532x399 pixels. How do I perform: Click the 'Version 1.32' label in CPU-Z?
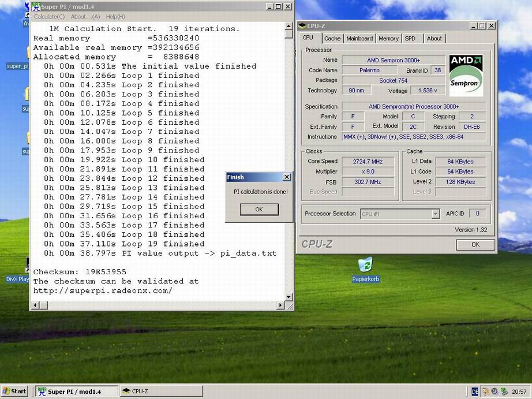click(471, 230)
